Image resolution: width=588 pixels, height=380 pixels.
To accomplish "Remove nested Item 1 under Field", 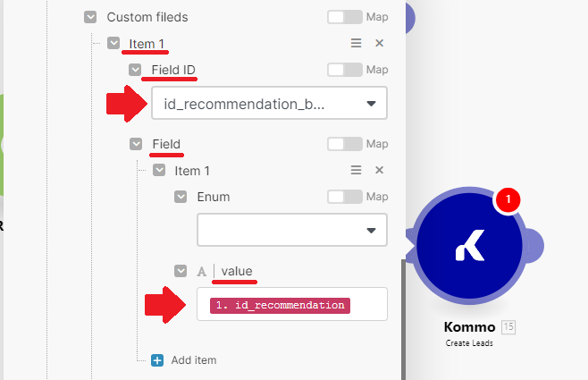I will point(379,170).
